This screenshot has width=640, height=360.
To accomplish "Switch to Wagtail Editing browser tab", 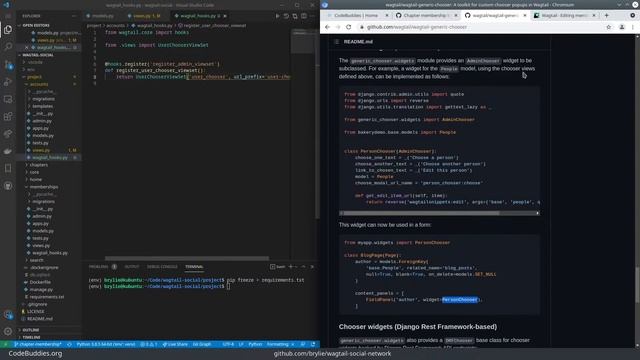I will coord(565,16).
